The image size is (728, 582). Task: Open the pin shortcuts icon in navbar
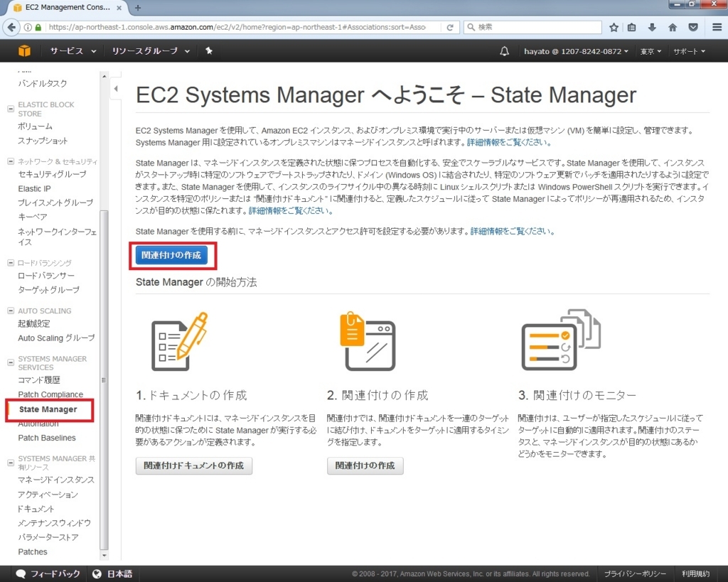[209, 50]
